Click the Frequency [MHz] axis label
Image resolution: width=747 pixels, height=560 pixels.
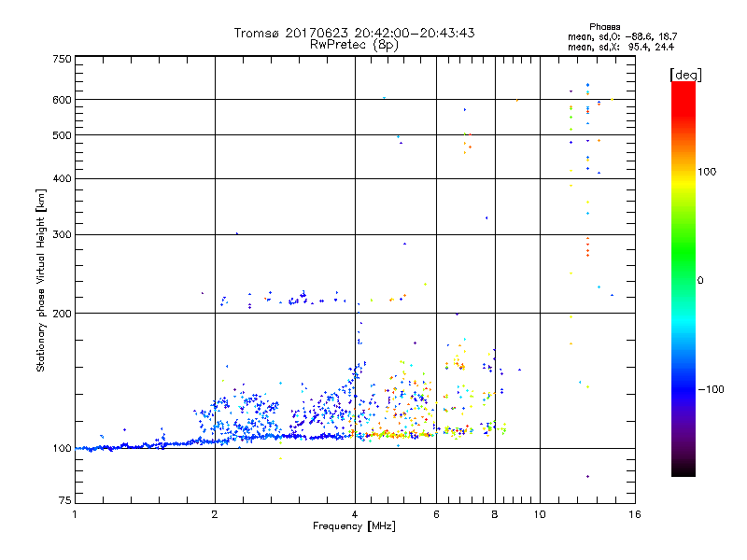point(354,526)
